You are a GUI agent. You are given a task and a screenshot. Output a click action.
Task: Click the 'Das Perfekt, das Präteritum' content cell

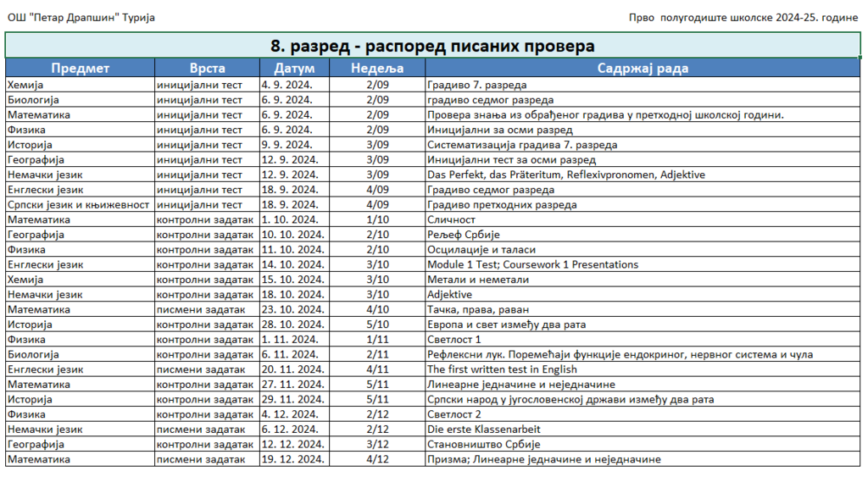click(565, 175)
